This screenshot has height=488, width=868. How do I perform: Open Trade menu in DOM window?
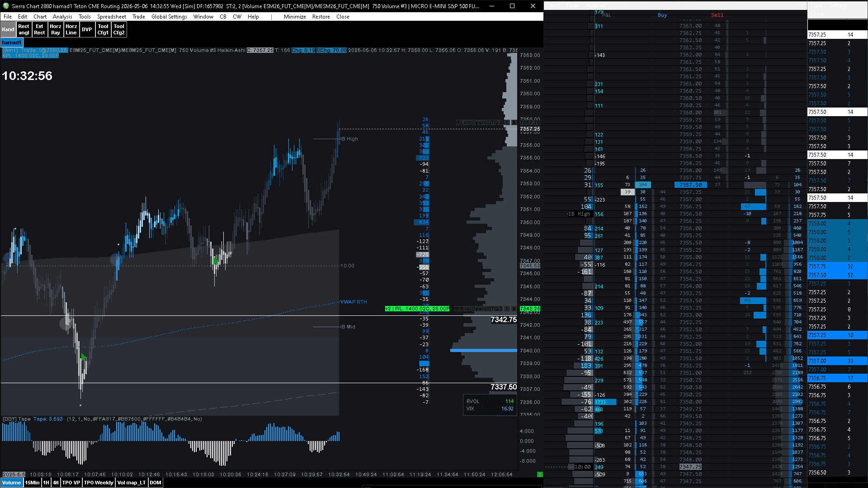572,5
